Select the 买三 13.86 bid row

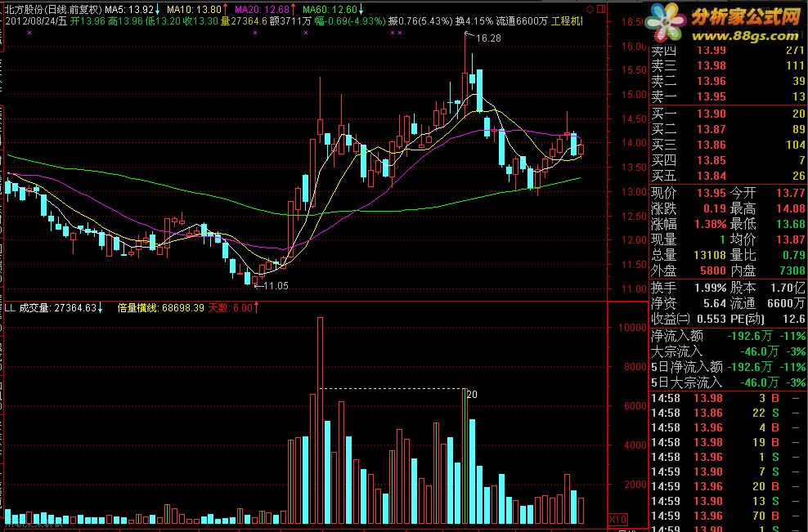pos(728,145)
